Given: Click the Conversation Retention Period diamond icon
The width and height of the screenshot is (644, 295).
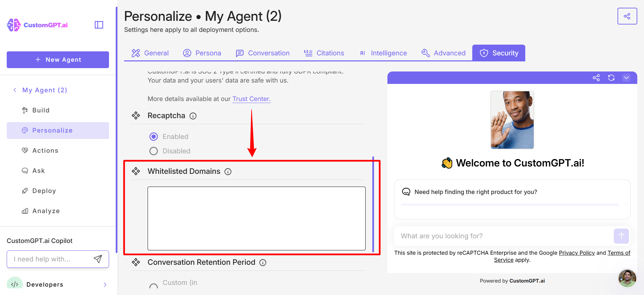Looking at the screenshot, I should click(136, 262).
